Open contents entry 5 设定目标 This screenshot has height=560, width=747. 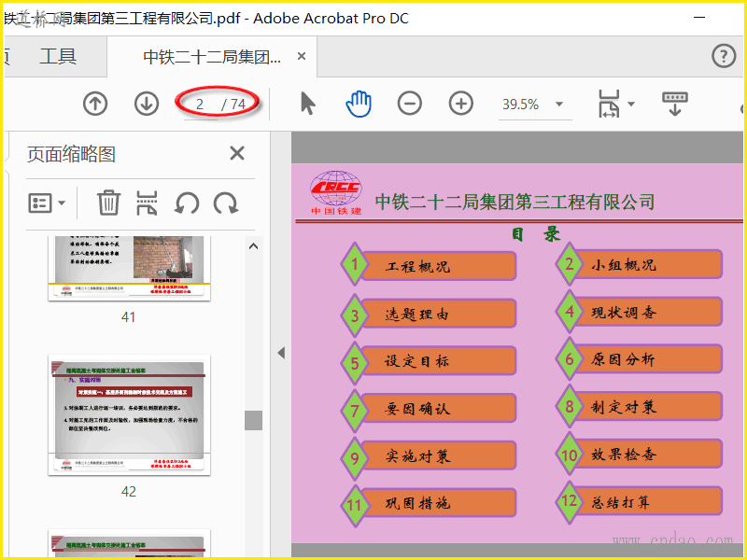[429, 362]
